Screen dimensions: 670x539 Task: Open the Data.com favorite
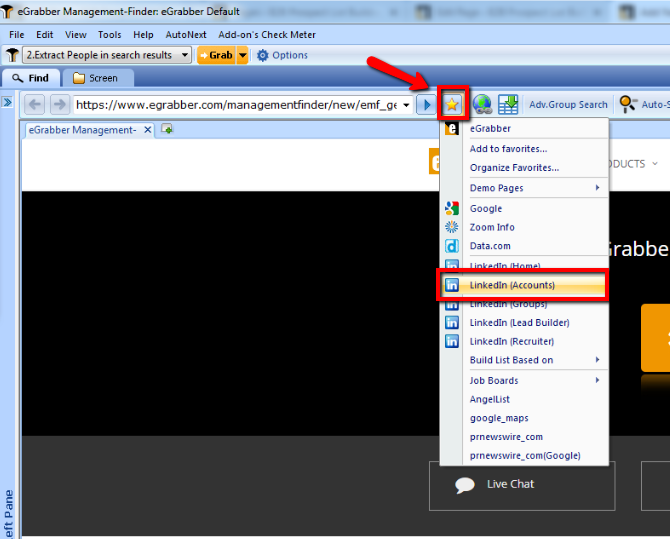pos(524,246)
